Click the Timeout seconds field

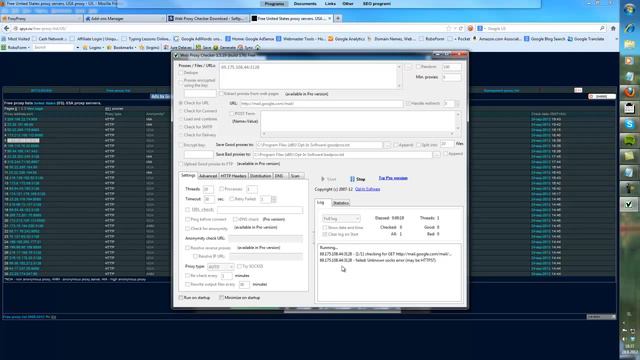pyautogui.click(x=209, y=199)
